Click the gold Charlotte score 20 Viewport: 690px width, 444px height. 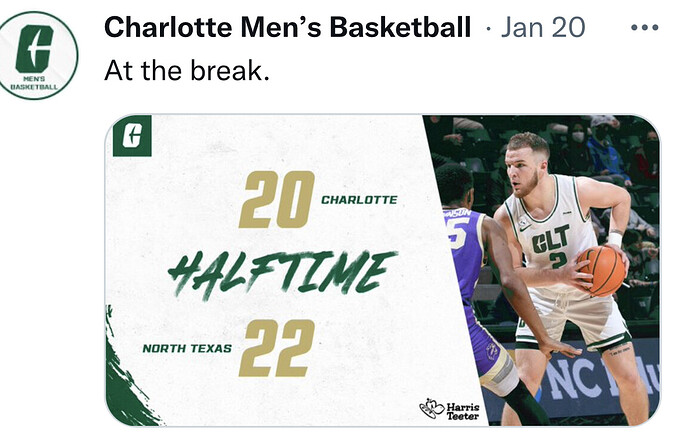pos(276,199)
